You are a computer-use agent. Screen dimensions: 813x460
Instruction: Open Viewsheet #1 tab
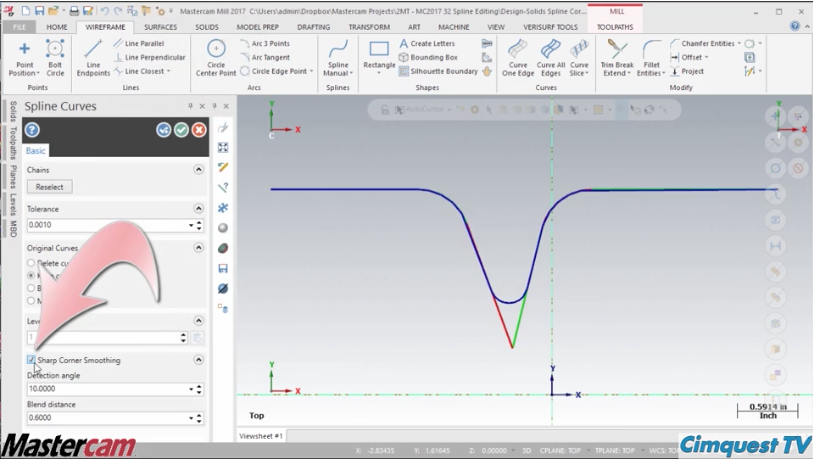coord(261,436)
